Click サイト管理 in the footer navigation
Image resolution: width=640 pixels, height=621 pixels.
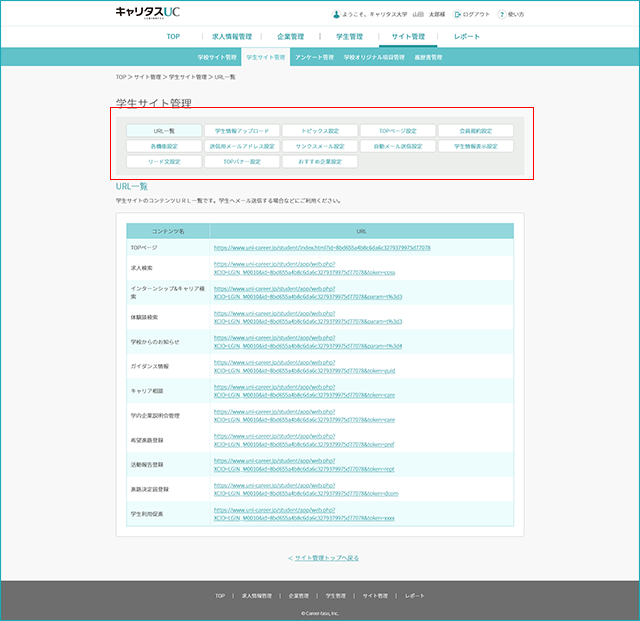[376, 596]
